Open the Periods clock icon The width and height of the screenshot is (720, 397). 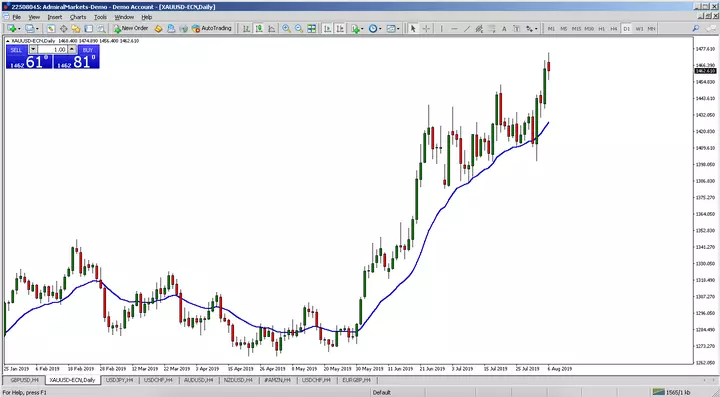pyautogui.click(x=373, y=28)
